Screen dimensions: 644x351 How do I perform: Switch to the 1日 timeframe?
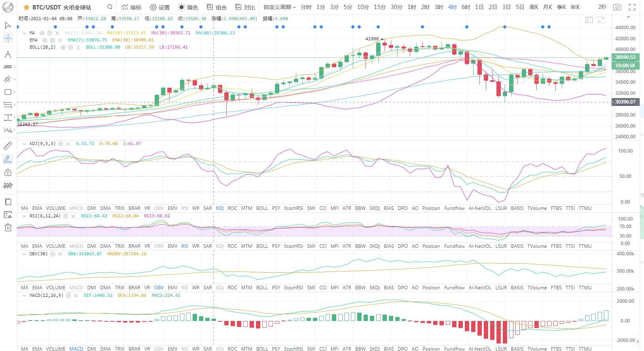point(479,7)
